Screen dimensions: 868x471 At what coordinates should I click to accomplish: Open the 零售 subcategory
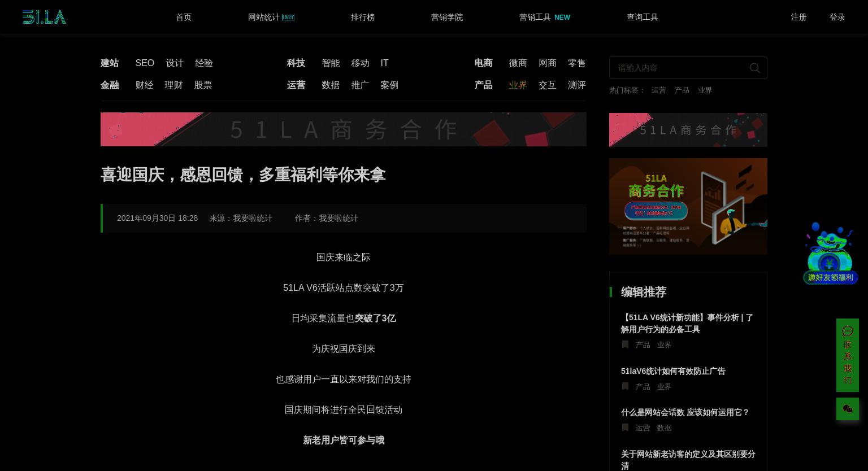pyautogui.click(x=577, y=63)
